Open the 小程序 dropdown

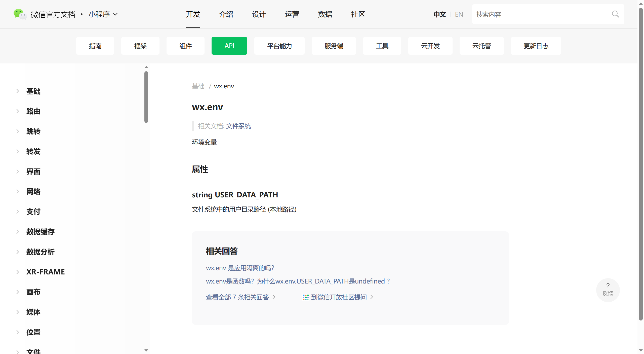click(x=102, y=14)
